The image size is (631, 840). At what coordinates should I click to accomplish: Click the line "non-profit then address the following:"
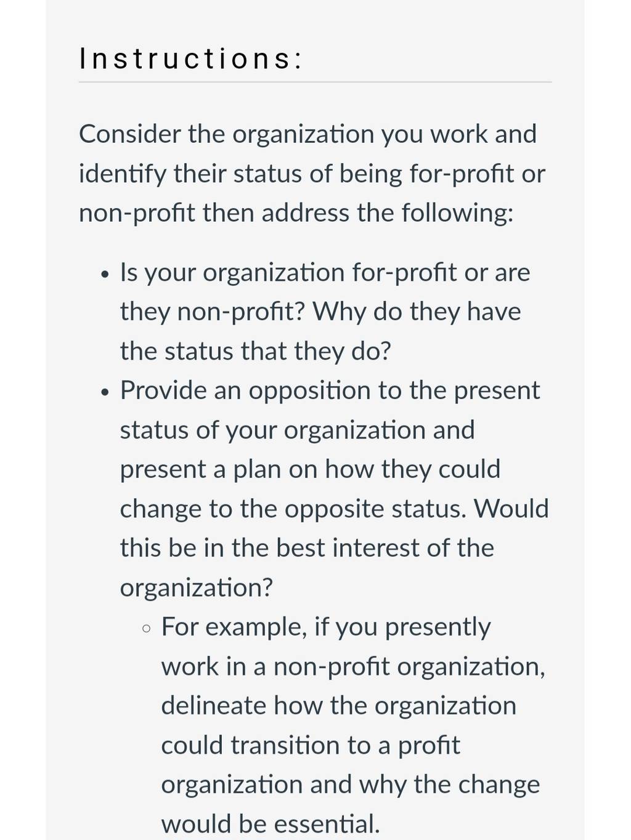[296, 213]
